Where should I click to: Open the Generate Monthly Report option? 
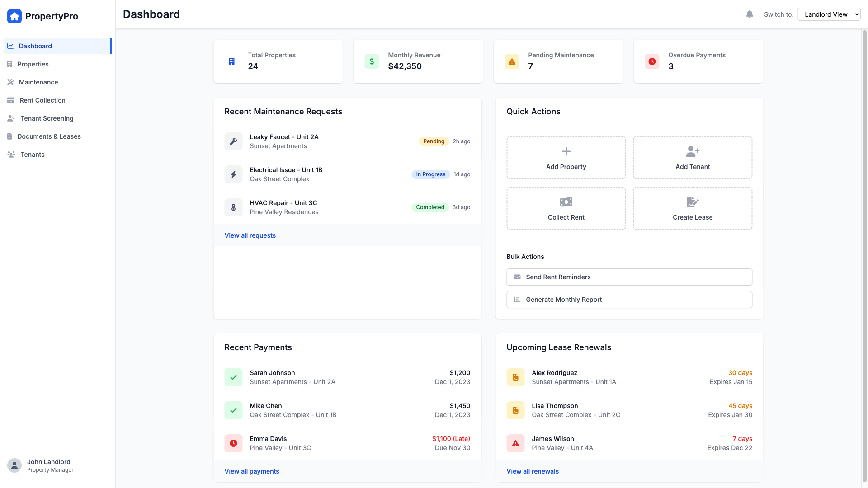click(x=629, y=299)
